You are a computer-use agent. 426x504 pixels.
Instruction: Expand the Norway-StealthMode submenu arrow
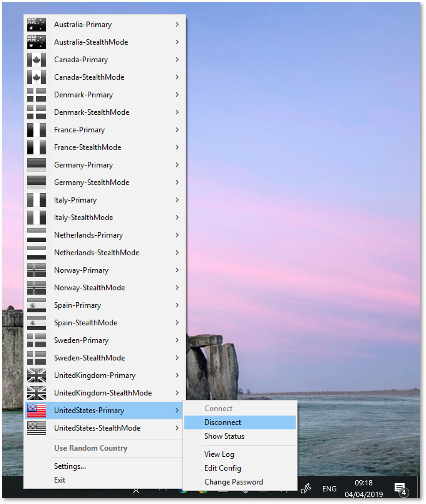coord(177,288)
